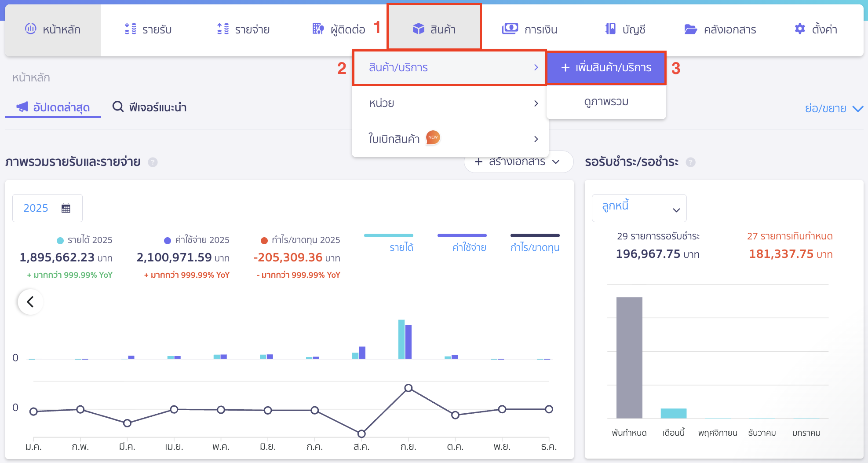Click help icon beside รอรับชำระ/รอชำระ
This screenshot has height=463, width=868.
tap(691, 162)
